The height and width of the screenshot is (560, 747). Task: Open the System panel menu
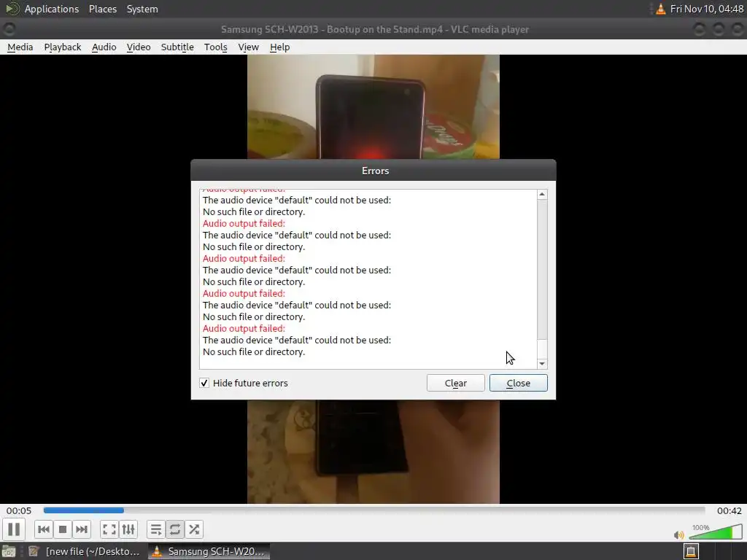[142, 9]
